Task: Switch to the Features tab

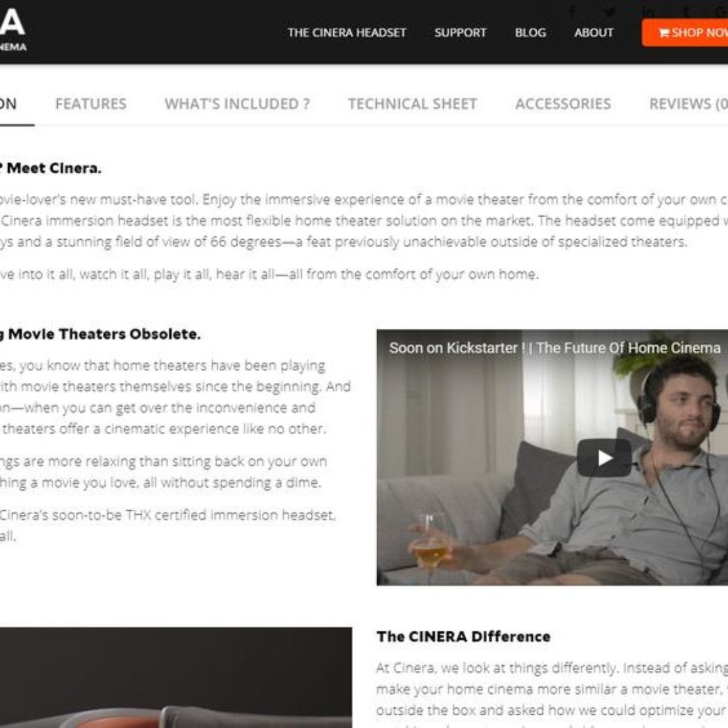Action: [91, 104]
